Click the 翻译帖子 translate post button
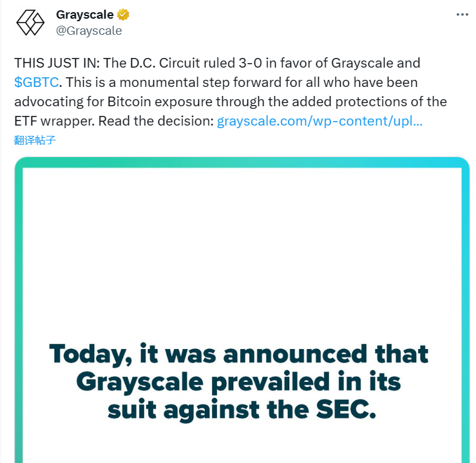The height and width of the screenshot is (463, 476). (35, 140)
